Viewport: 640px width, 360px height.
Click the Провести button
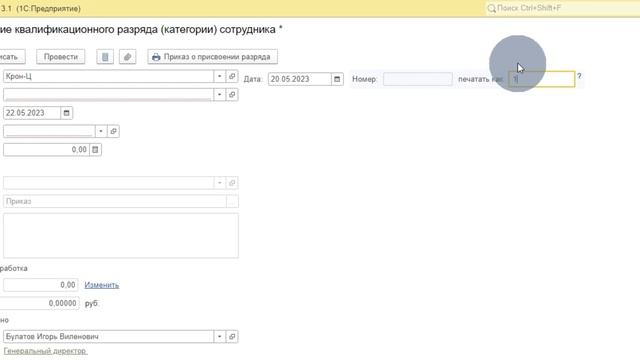tap(60, 57)
